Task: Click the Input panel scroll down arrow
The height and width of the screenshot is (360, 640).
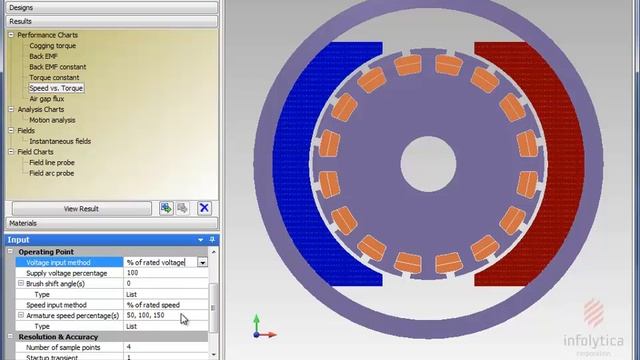Action: (x=213, y=355)
